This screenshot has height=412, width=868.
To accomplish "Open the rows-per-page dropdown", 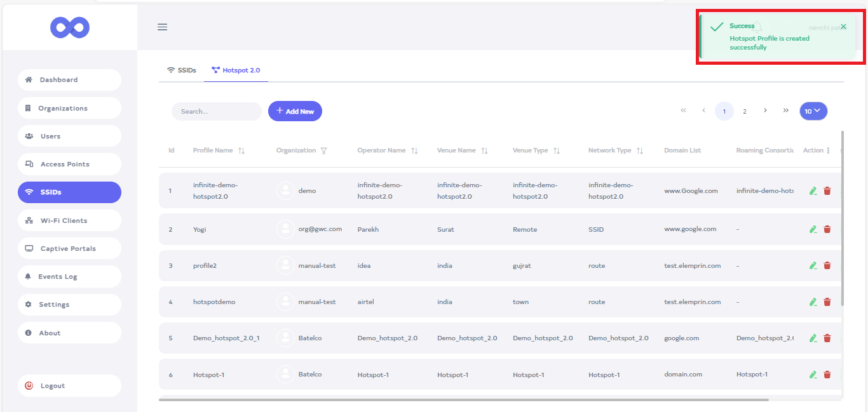I will coord(813,111).
